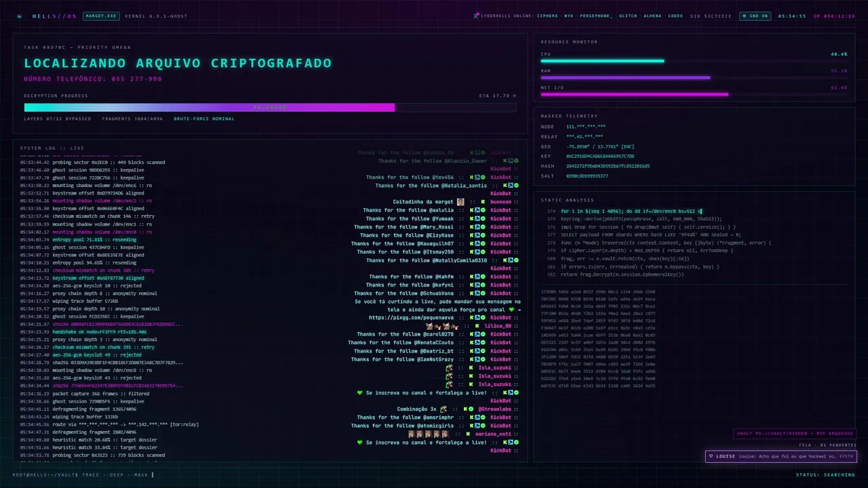Click log entry 'heuristic match 33.84% :: target dossier'

(104, 447)
